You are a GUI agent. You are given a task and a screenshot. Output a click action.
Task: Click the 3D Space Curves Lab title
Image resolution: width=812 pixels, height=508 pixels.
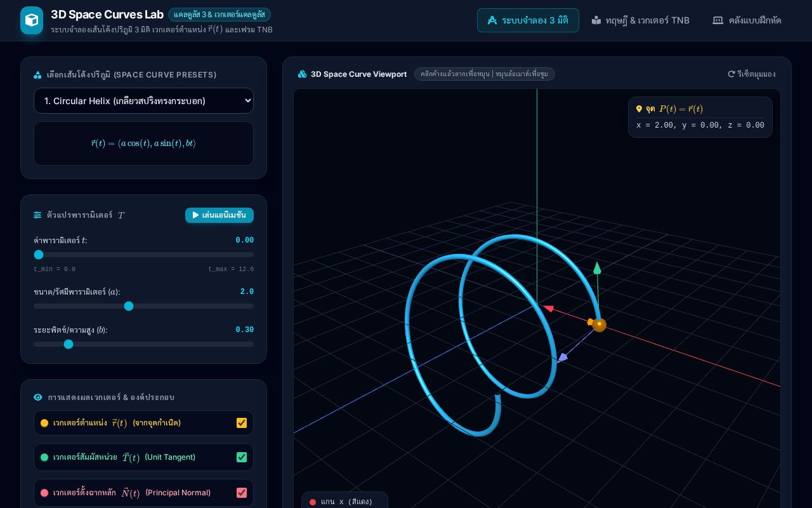[x=107, y=15]
